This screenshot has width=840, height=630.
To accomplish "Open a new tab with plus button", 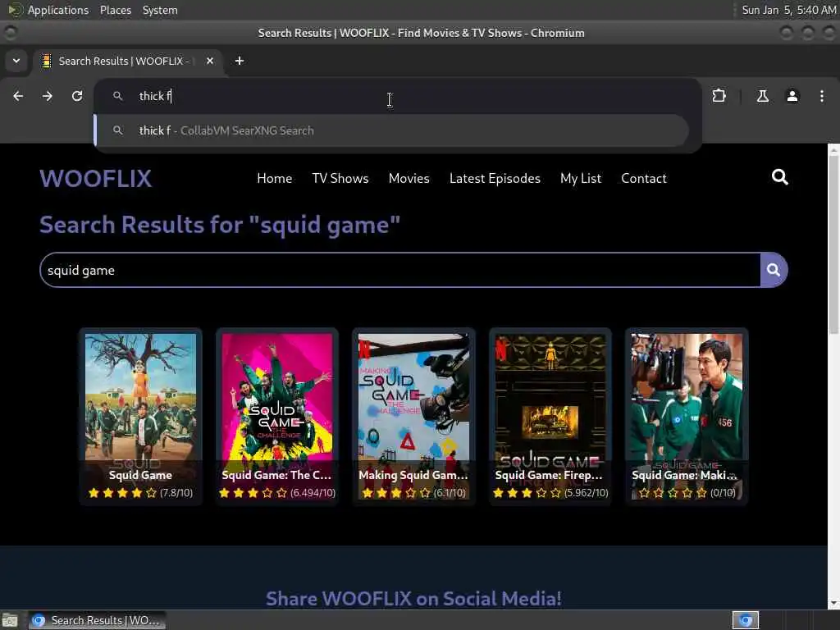I will (x=240, y=61).
